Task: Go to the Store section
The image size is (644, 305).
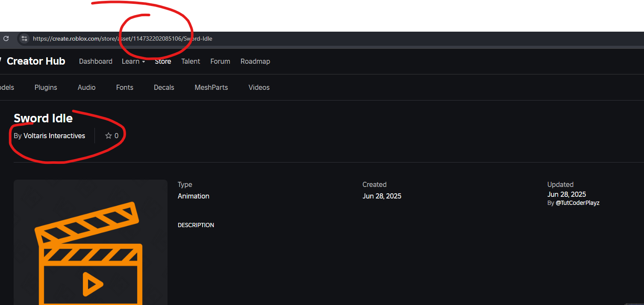Action: point(163,61)
